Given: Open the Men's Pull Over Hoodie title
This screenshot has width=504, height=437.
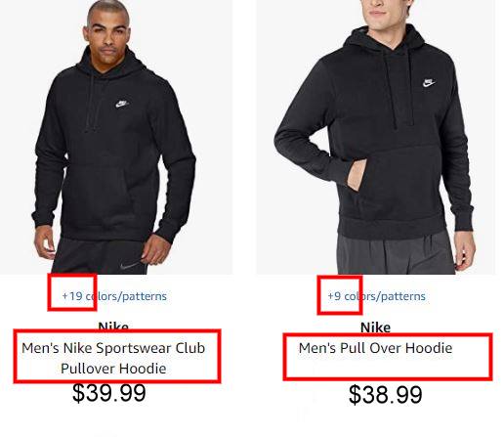Looking at the screenshot, I should (x=375, y=348).
